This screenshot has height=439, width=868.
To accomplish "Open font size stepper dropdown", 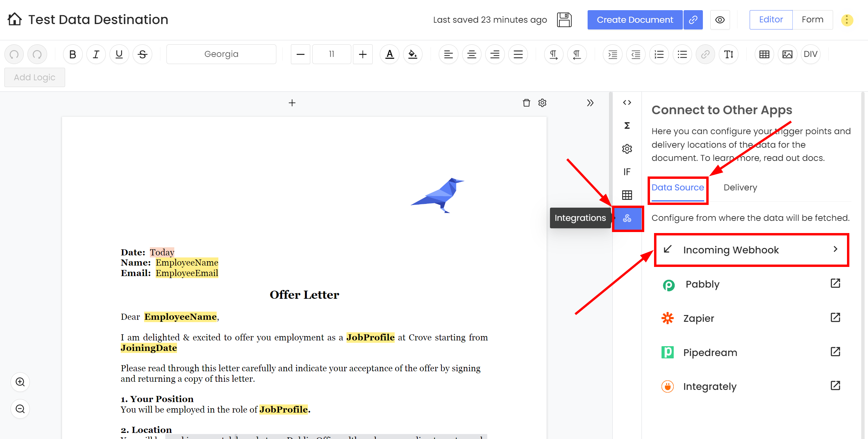I will [332, 54].
